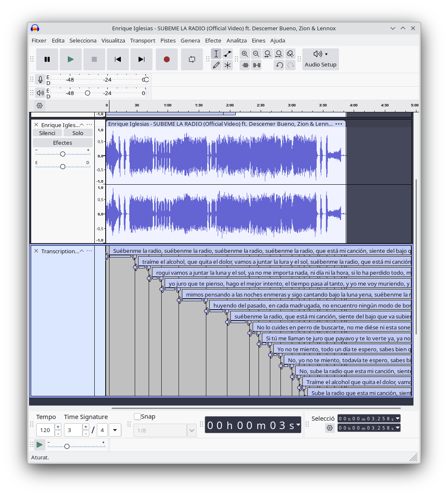
Task: Toggle the Loop playback button
Action: coord(192,59)
